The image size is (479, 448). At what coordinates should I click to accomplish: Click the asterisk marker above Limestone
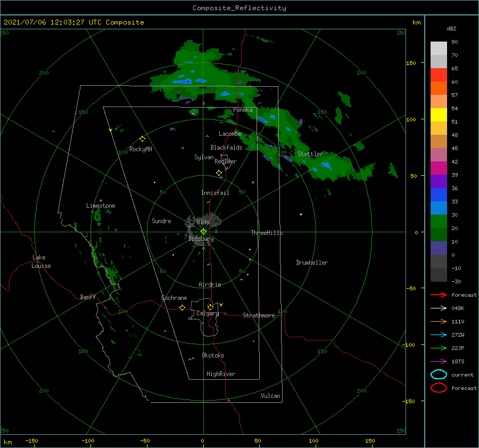[x=101, y=201]
